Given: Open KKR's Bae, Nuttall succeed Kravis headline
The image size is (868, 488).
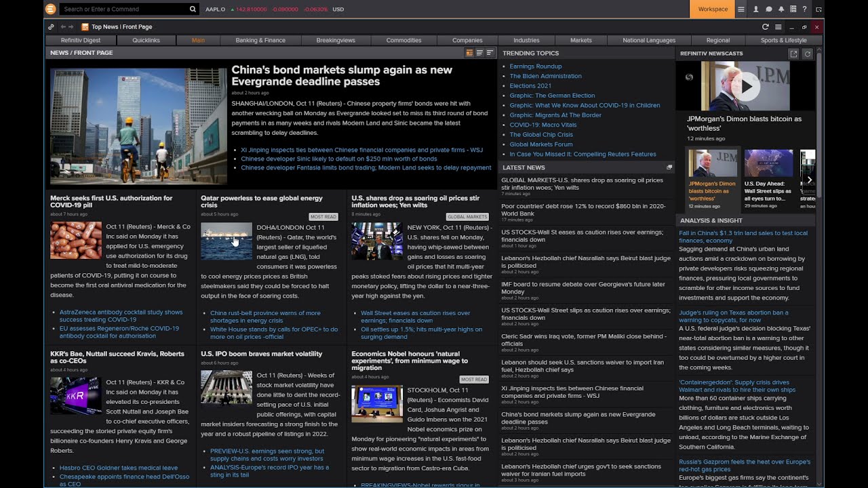Looking at the screenshot, I should click(117, 357).
